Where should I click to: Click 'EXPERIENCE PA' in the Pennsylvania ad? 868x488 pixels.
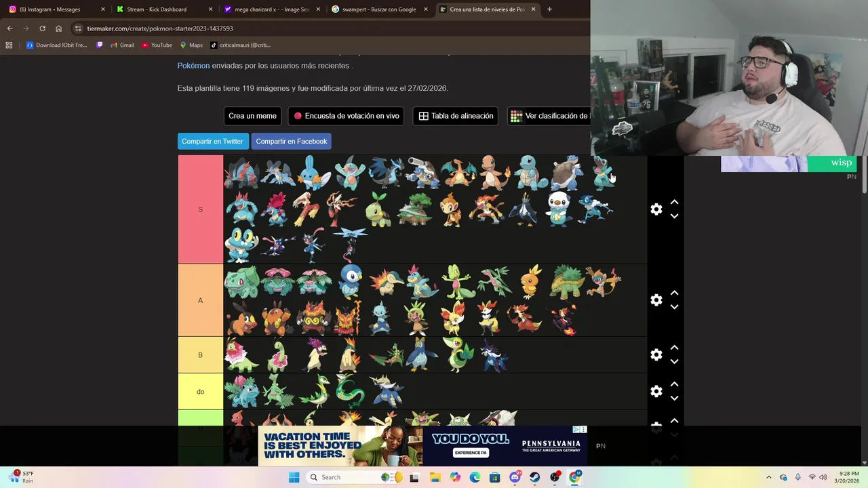(x=471, y=453)
